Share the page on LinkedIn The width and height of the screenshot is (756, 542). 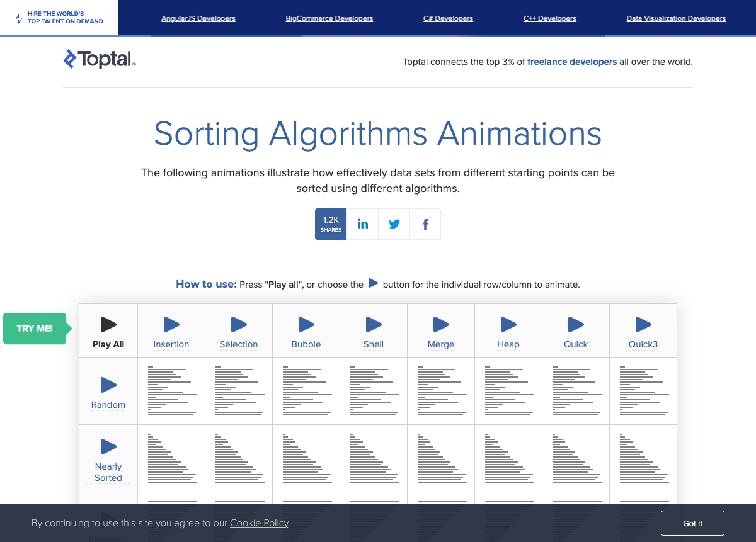(x=363, y=224)
